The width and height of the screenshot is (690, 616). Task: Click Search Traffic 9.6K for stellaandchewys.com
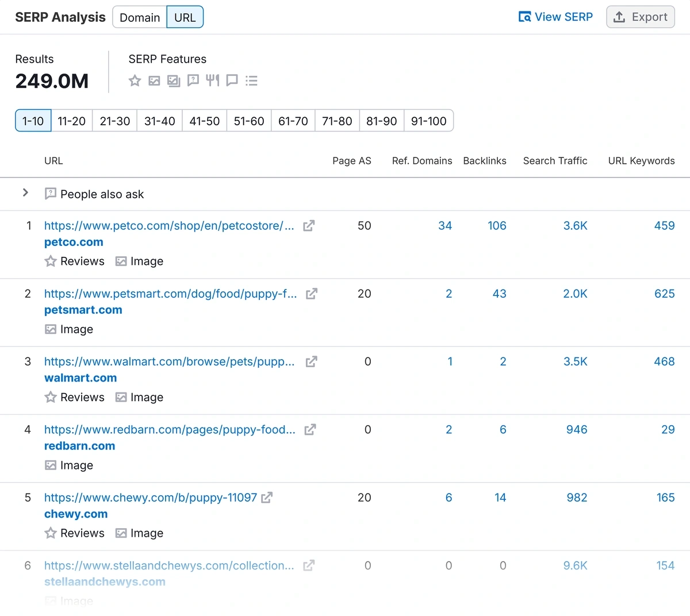tap(576, 565)
